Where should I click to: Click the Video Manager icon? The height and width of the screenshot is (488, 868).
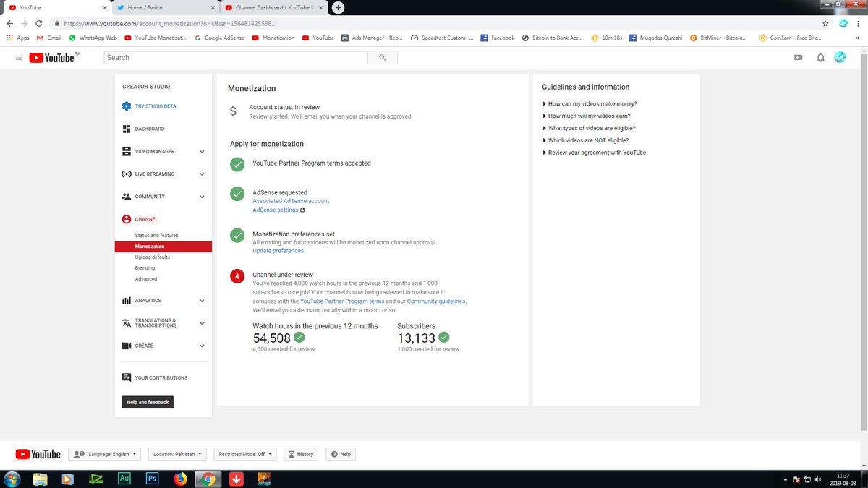(127, 151)
